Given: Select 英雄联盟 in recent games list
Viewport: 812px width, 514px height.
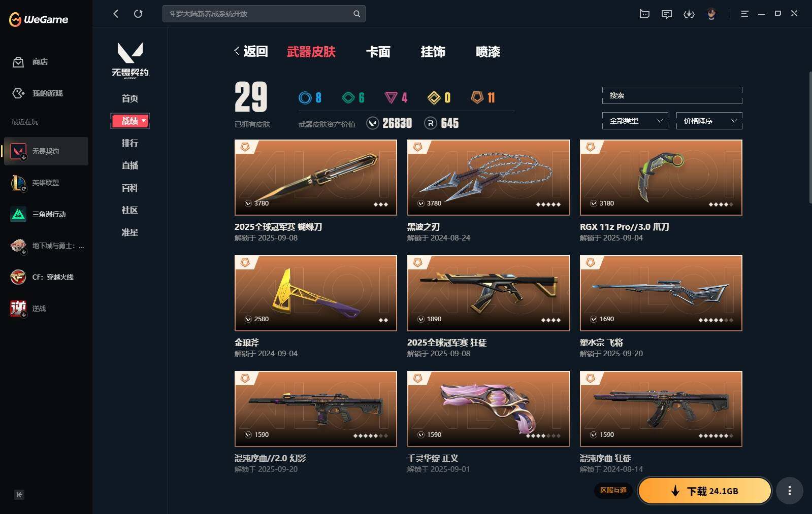Looking at the screenshot, I should 46,183.
